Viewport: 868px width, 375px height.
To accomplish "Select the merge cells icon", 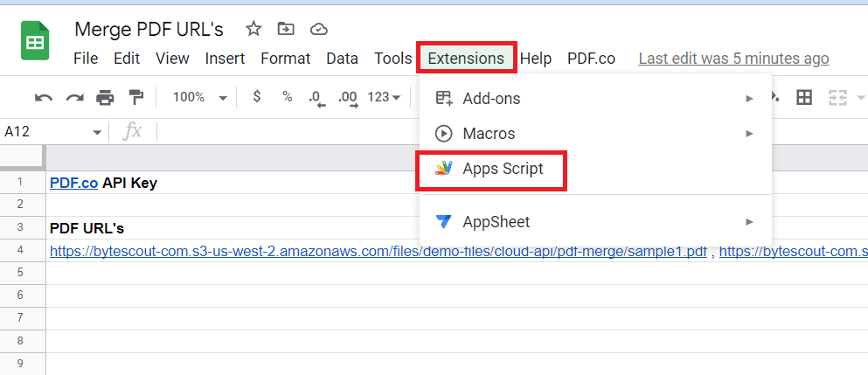I will [x=837, y=98].
